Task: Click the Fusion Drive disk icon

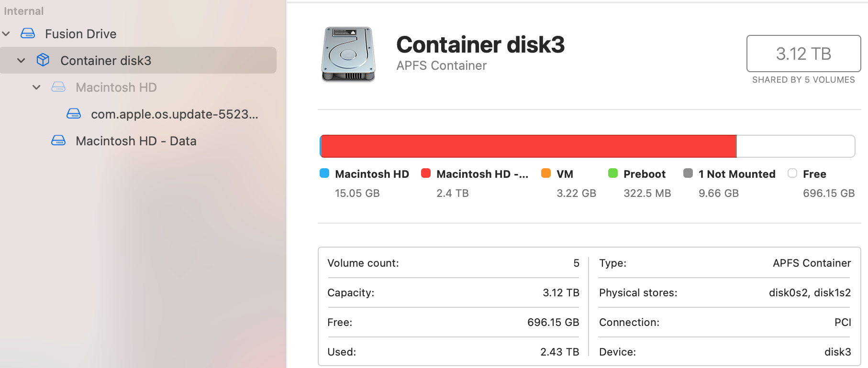Action: point(28,33)
